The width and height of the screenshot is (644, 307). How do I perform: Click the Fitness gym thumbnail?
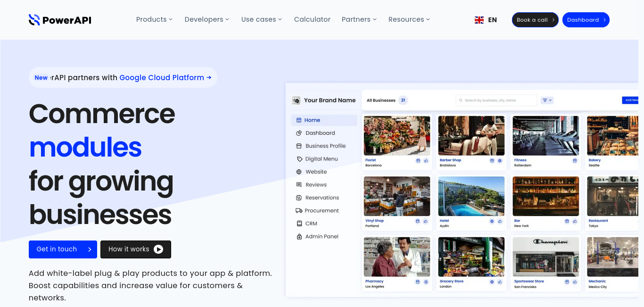546,136
